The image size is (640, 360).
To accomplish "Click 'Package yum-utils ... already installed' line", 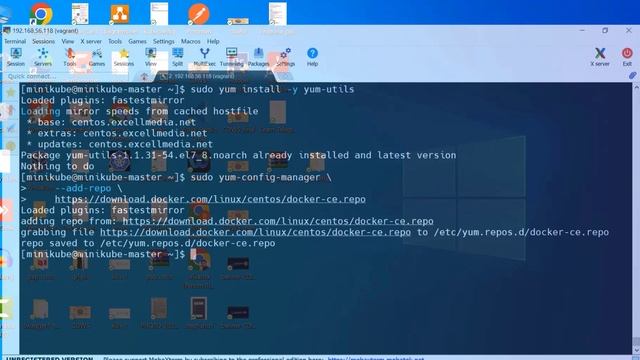I will pos(238,155).
